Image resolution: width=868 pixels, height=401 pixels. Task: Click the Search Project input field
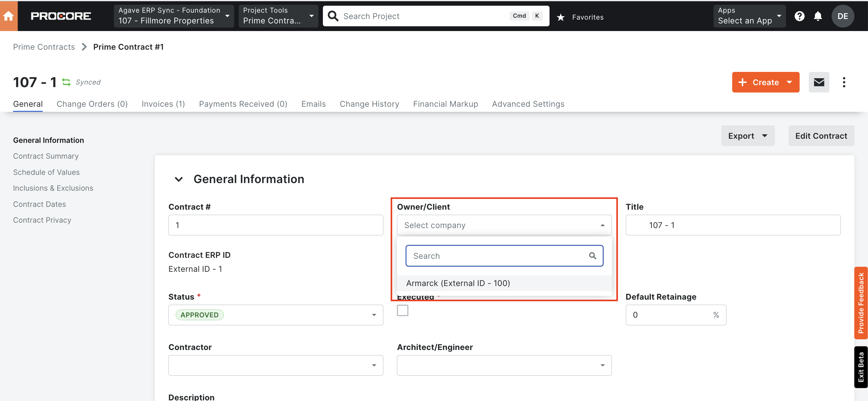click(x=436, y=16)
